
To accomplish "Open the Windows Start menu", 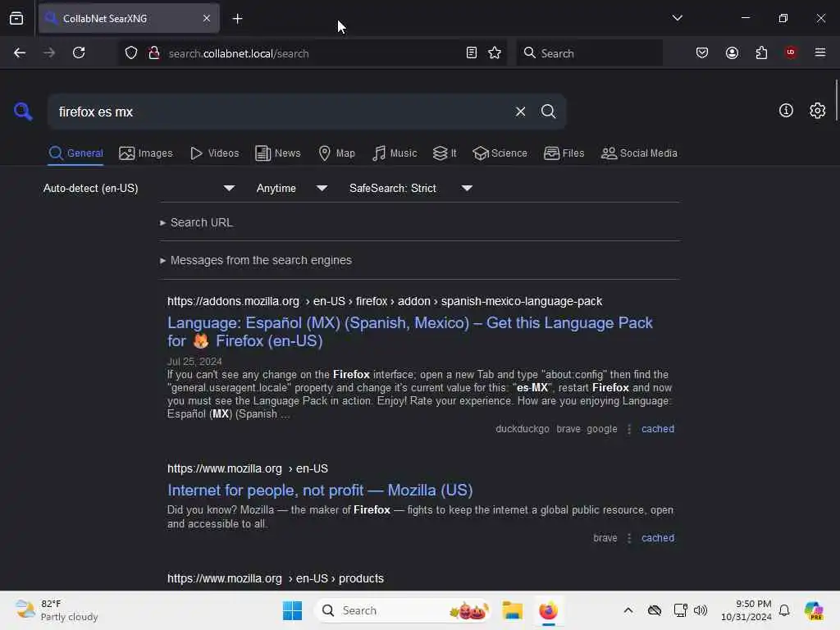I will pos(292,610).
